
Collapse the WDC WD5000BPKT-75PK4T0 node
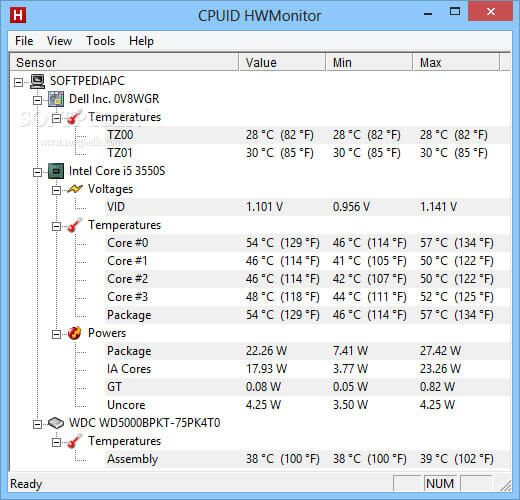37,424
